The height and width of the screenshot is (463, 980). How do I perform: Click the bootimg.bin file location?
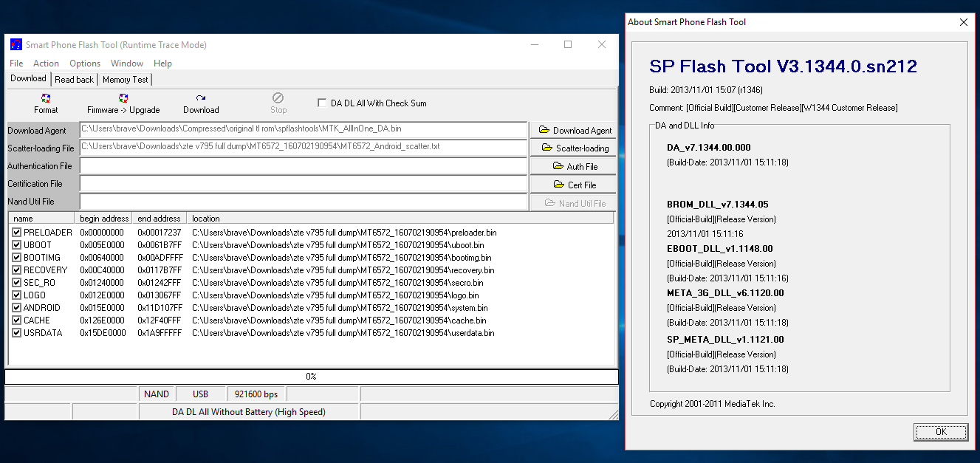(342, 257)
